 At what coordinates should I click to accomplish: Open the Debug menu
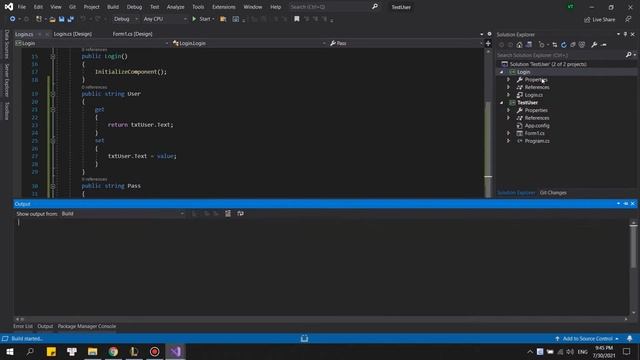point(134,7)
